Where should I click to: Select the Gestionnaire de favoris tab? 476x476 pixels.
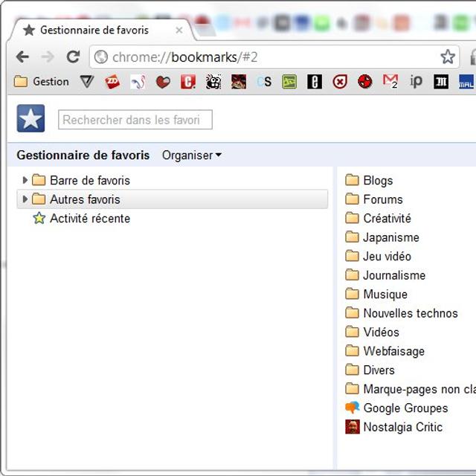pyautogui.click(x=94, y=30)
